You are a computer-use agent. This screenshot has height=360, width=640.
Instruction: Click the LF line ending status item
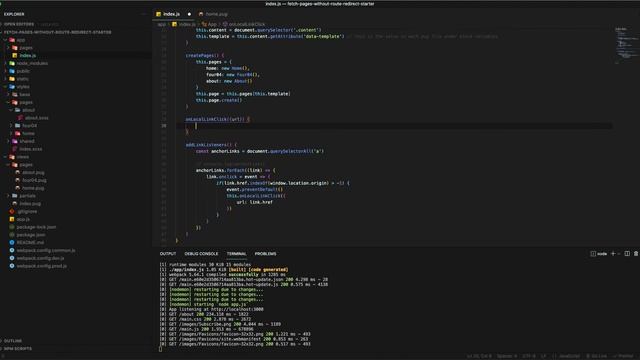pyautogui.click(x=543, y=356)
